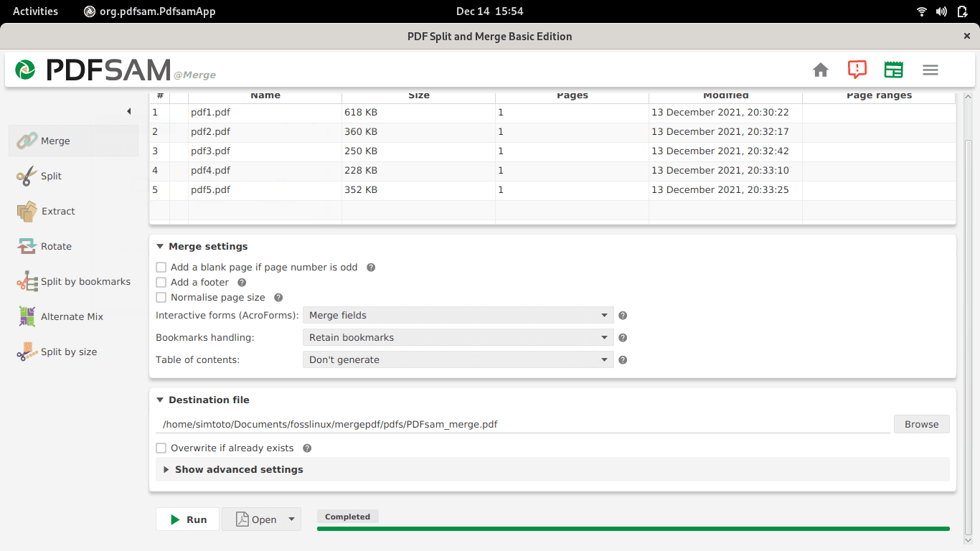Click Browse for destination file
The image size is (980, 551).
[921, 424]
